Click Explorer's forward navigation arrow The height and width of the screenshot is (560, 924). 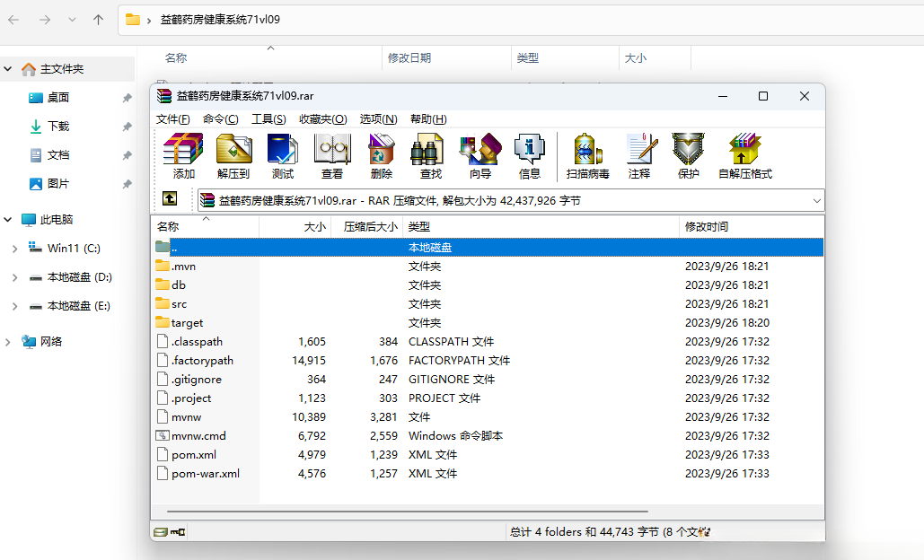pyautogui.click(x=45, y=20)
